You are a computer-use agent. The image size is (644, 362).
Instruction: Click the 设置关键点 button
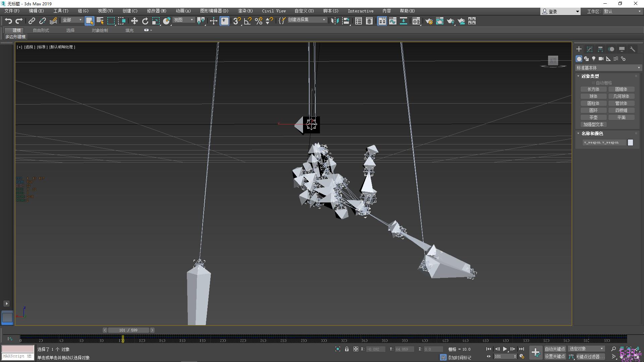coord(555,357)
